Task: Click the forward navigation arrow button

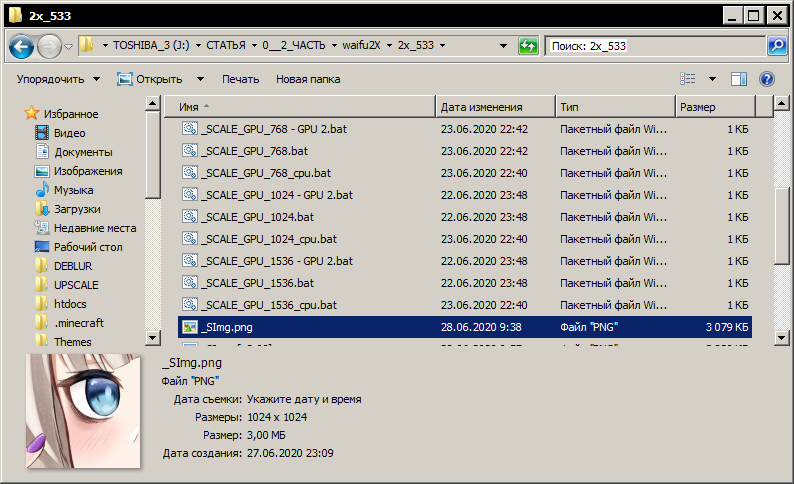Action: tap(49, 47)
